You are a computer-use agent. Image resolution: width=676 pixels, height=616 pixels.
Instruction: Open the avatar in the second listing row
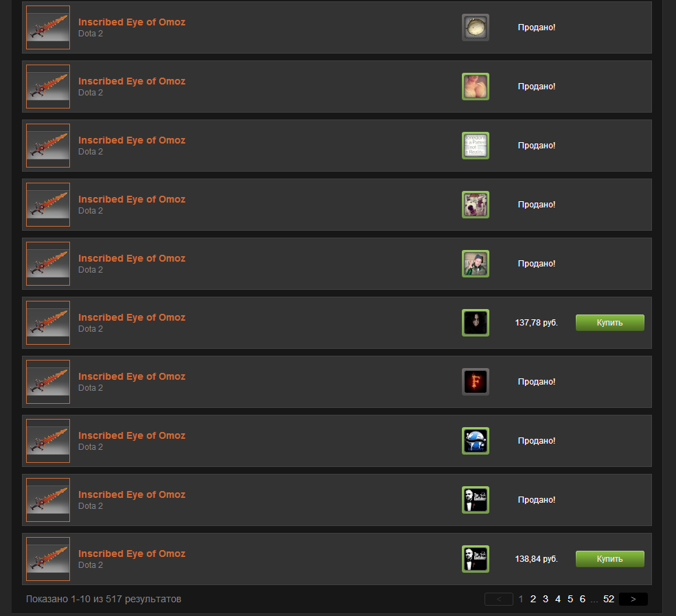[475, 87]
